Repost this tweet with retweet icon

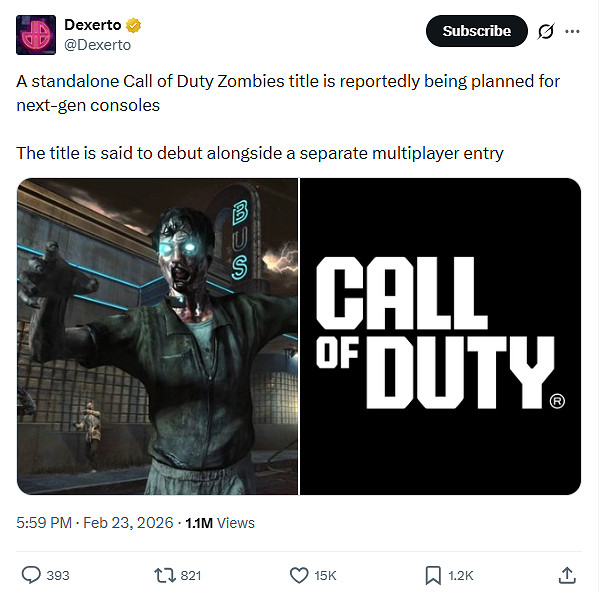point(165,575)
